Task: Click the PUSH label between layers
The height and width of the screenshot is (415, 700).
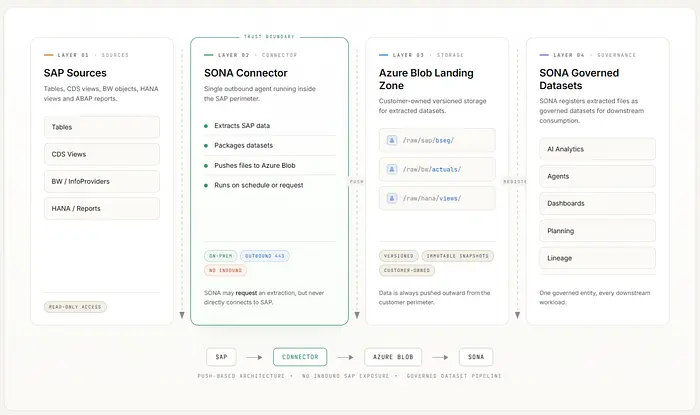Action: point(357,182)
